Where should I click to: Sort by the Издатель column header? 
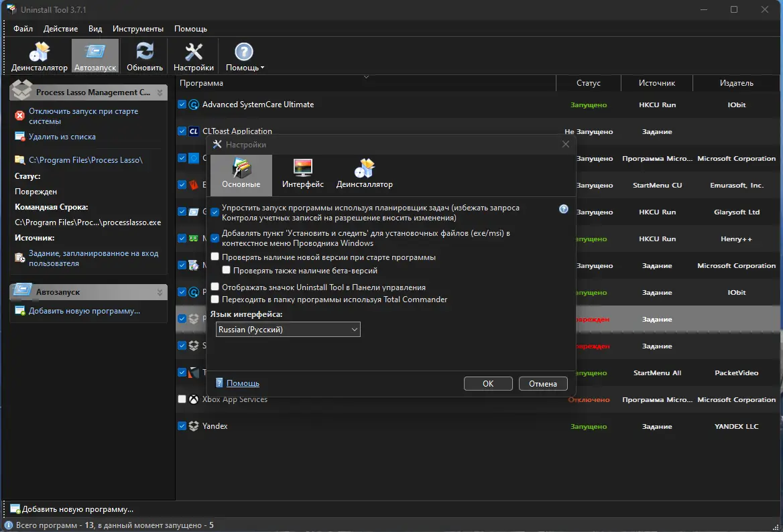point(737,83)
